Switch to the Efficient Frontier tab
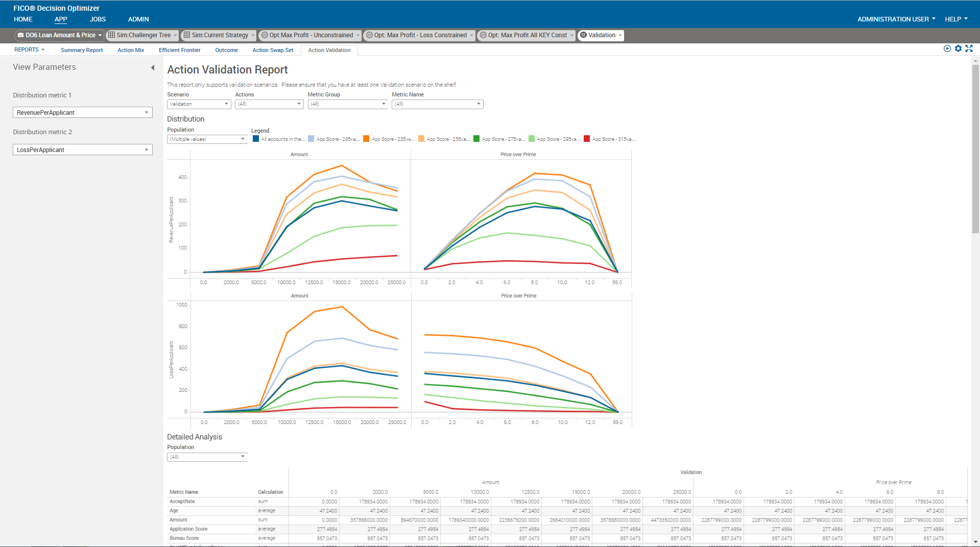Viewport: 980px width, 547px height. pyautogui.click(x=179, y=50)
